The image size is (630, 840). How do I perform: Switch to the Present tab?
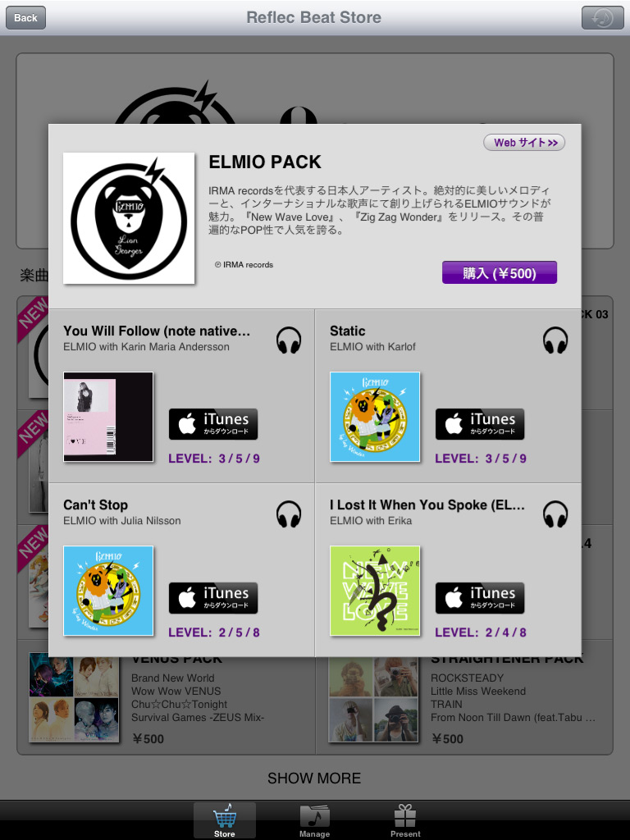coord(405,820)
